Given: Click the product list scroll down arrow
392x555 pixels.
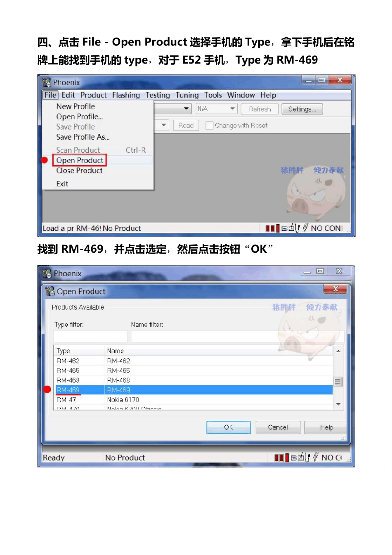Looking at the screenshot, I should point(338,404).
